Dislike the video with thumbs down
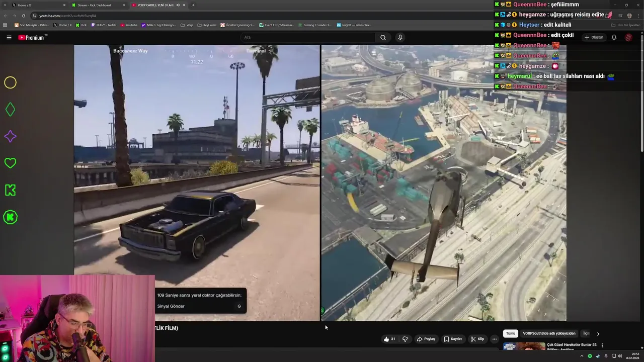Image resolution: width=644 pixels, height=362 pixels. click(405, 339)
